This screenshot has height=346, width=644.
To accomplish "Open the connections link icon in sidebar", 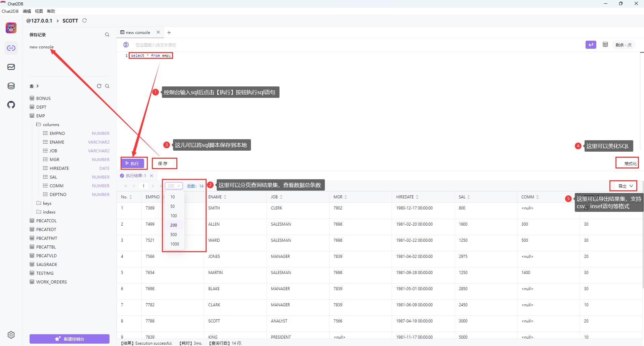I will point(11,48).
